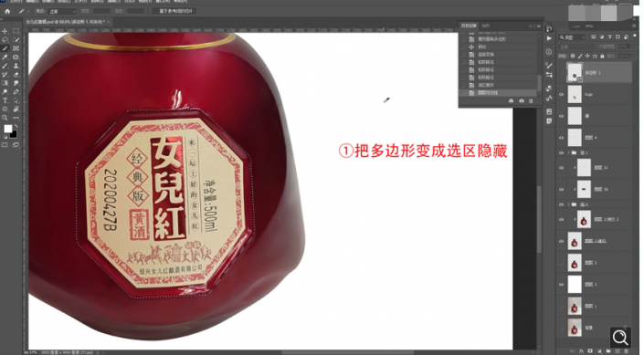
Task: Select the Frame tool
Action: tap(16, 48)
